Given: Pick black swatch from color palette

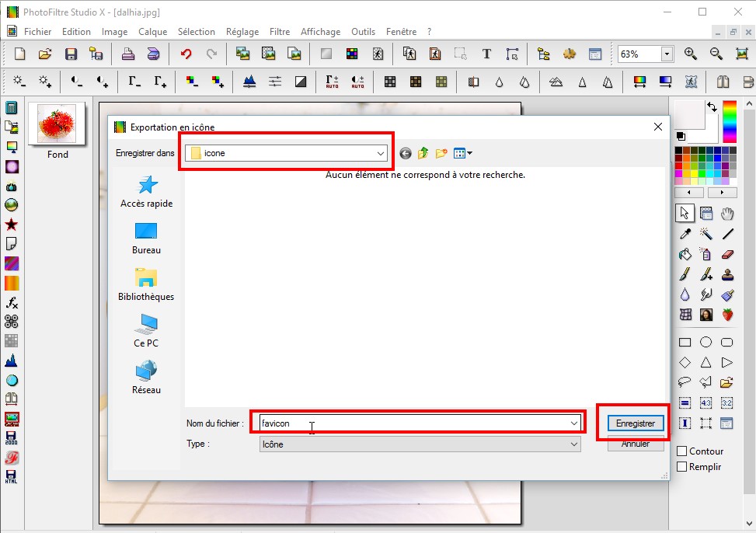Looking at the screenshot, I should [678, 151].
